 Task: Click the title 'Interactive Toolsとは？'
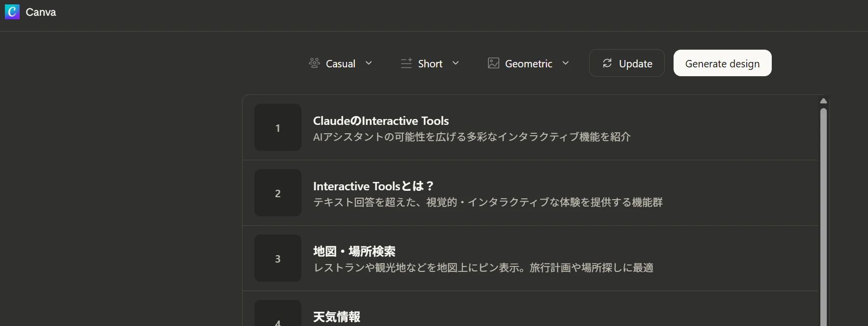point(374,186)
